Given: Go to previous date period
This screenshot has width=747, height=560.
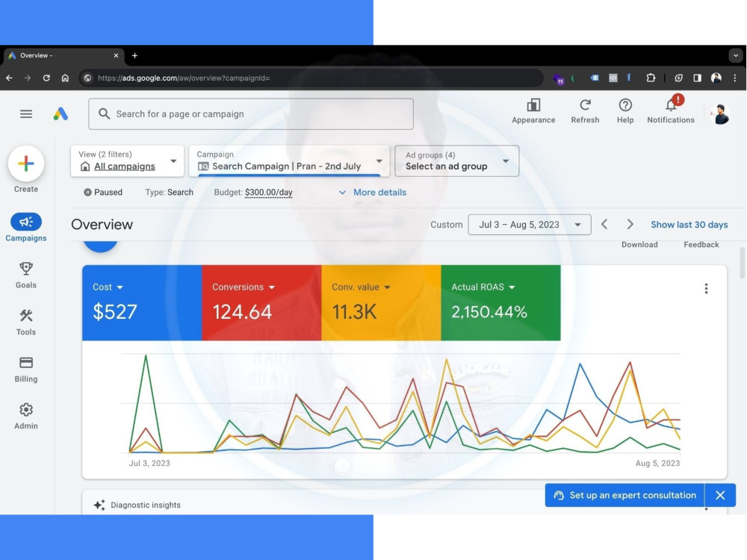Looking at the screenshot, I should coord(604,224).
